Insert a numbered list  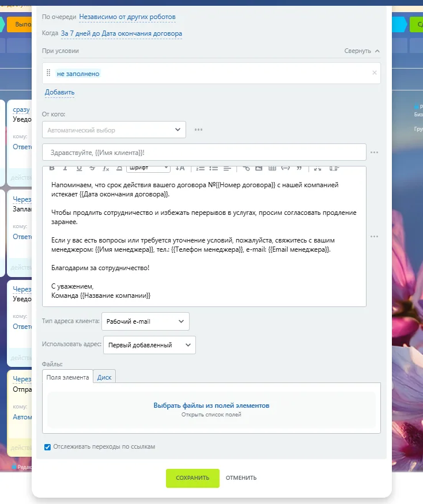click(200, 168)
